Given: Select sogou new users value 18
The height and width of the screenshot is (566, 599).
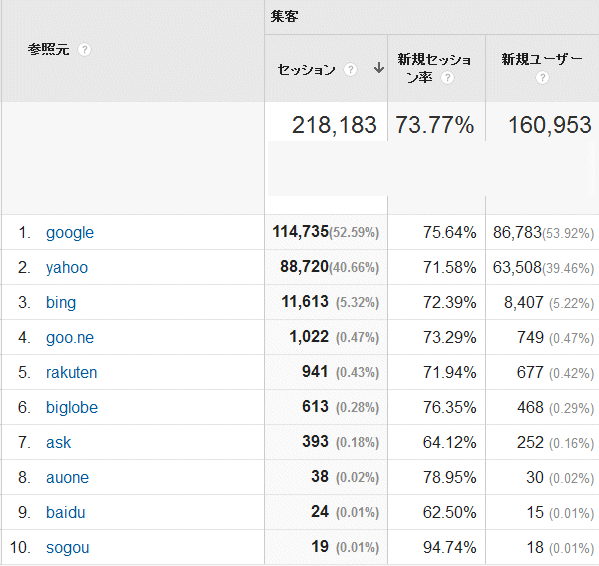Looking at the screenshot, I should (x=535, y=548).
